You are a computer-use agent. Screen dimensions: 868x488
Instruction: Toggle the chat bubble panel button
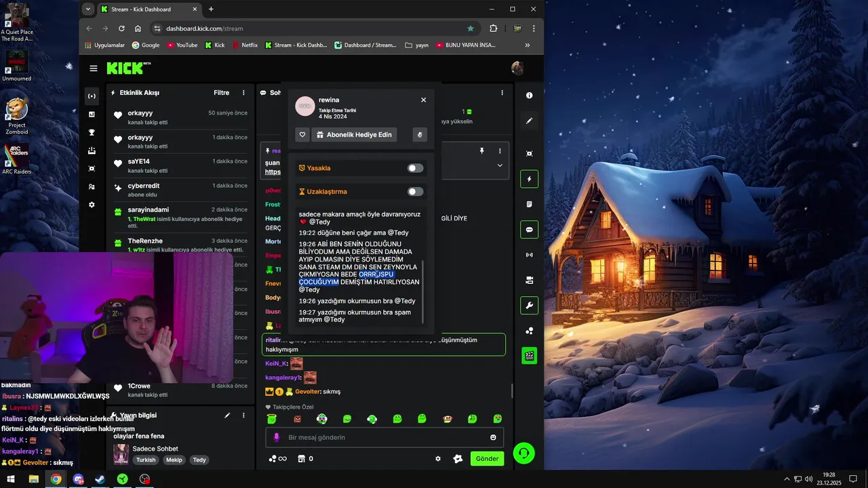coord(529,230)
